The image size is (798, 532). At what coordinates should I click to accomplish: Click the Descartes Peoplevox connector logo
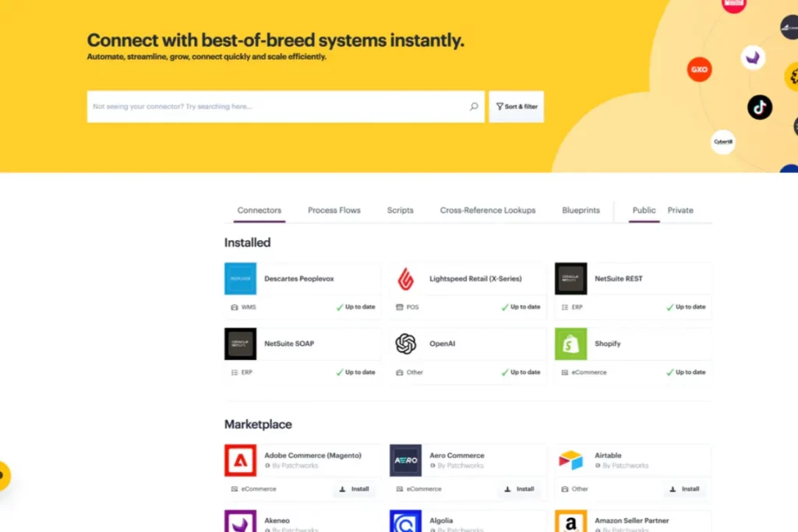(240, 279)
